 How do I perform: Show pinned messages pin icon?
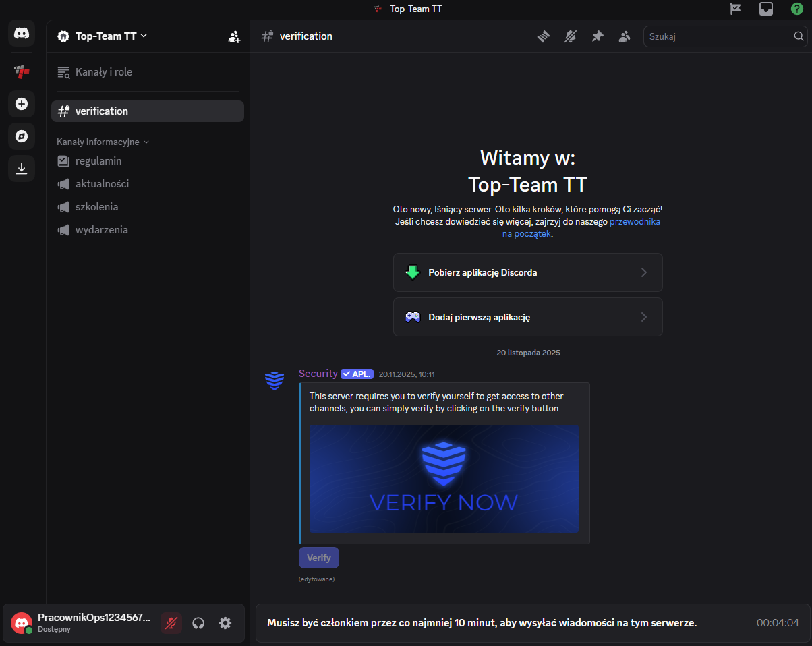point(598,36)
